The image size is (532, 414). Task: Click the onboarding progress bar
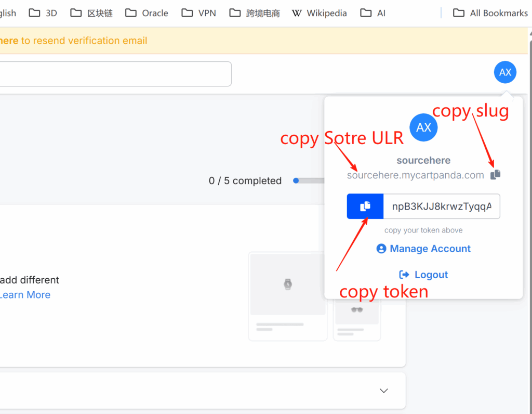point(309,180)
